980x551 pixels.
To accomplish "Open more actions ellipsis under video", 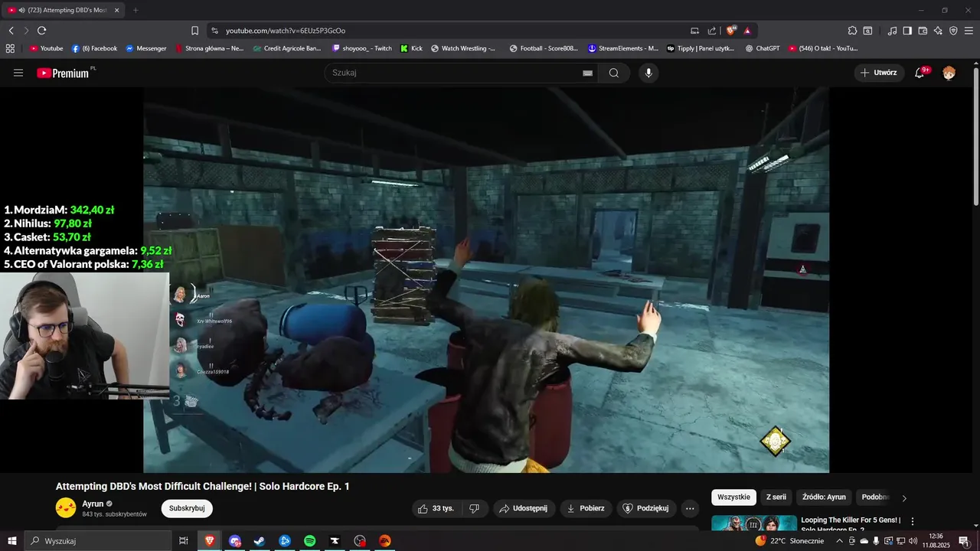I will (690, 508).
